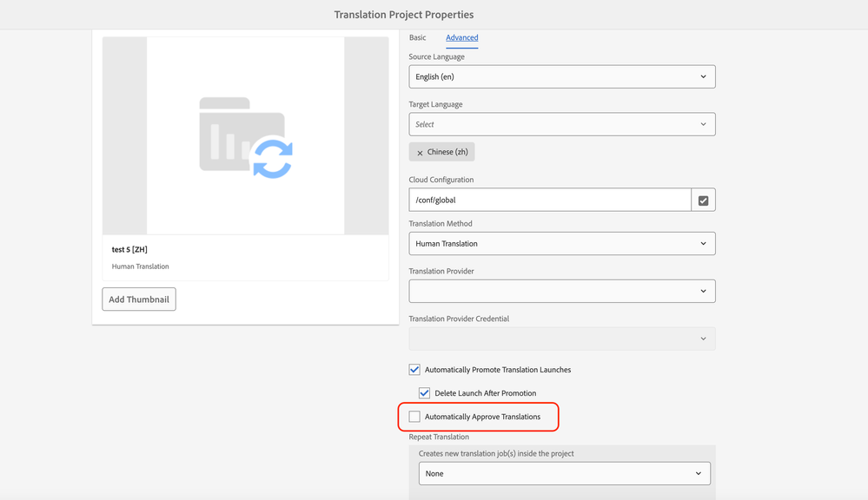
Task: Expand the Translation Provider dropdown
Action: click(x=561, y=291)
